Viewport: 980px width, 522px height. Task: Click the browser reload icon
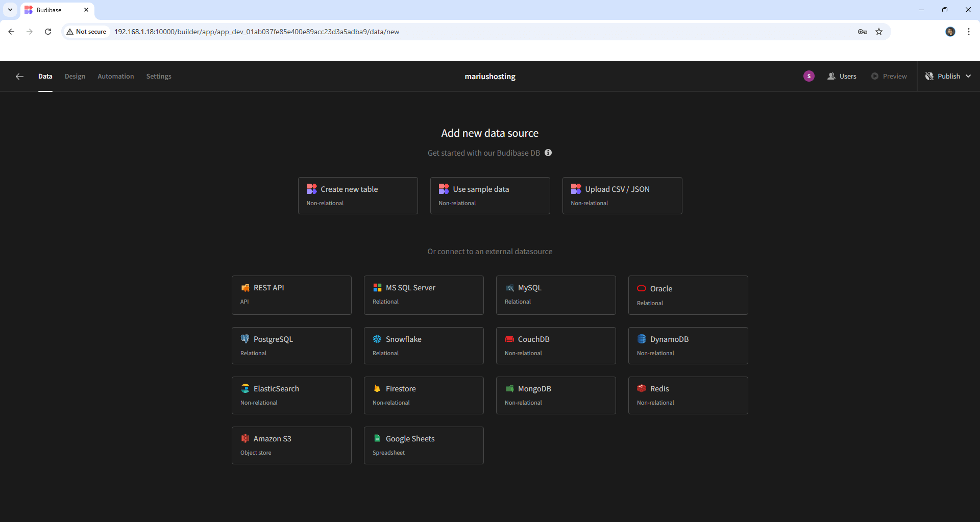point(48,32)
